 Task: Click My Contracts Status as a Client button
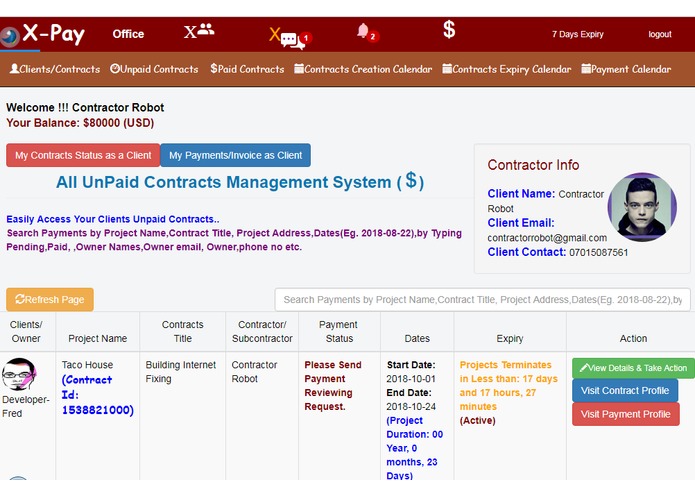tap(83, 156)
